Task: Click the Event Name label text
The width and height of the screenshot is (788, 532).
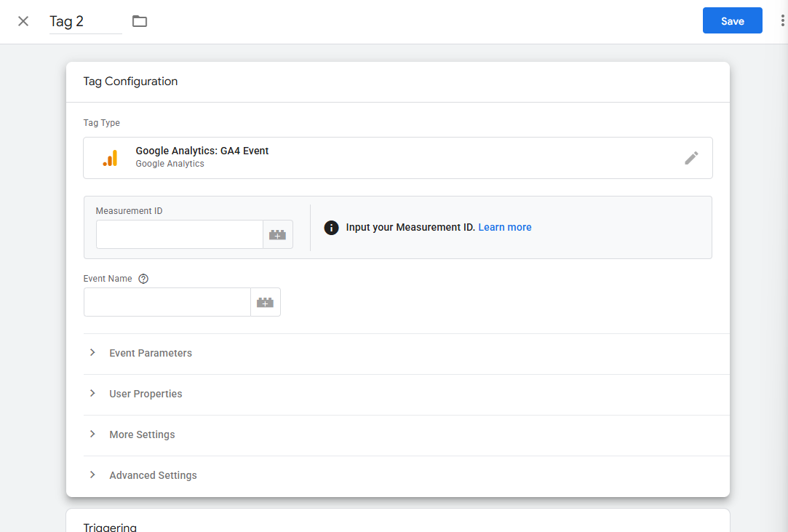Action: pos(108,279)
